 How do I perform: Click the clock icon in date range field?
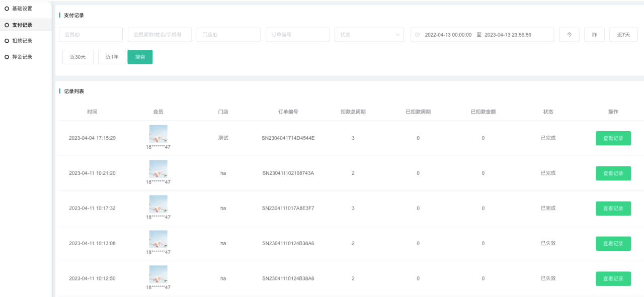coord(417,35)
